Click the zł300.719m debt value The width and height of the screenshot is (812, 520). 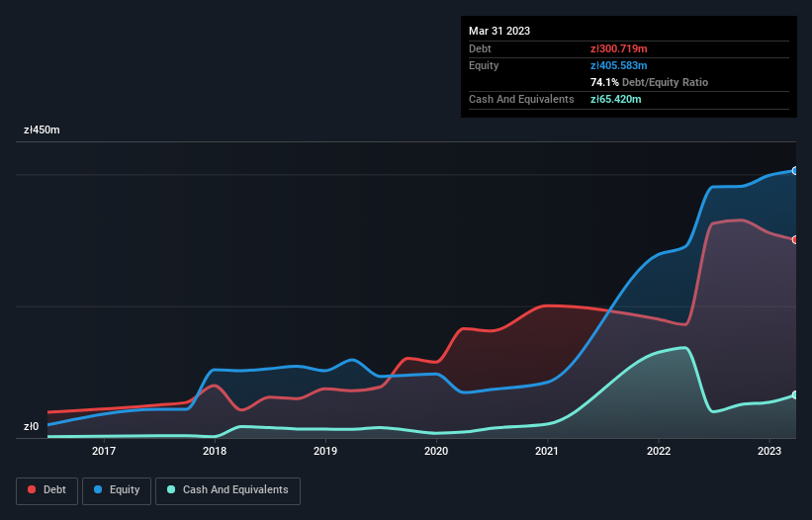click(x=619, y=48)
